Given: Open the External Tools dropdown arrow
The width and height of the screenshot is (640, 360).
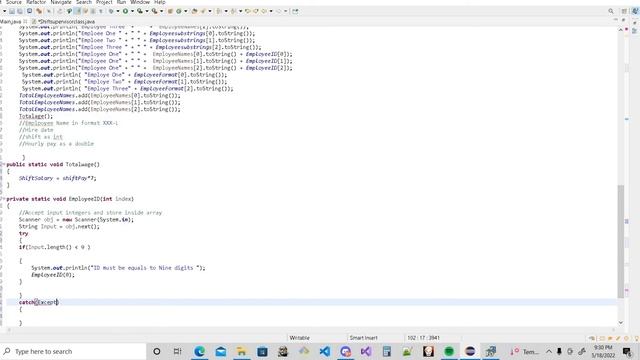Looking at the screenshot, I should click(162, 11).
